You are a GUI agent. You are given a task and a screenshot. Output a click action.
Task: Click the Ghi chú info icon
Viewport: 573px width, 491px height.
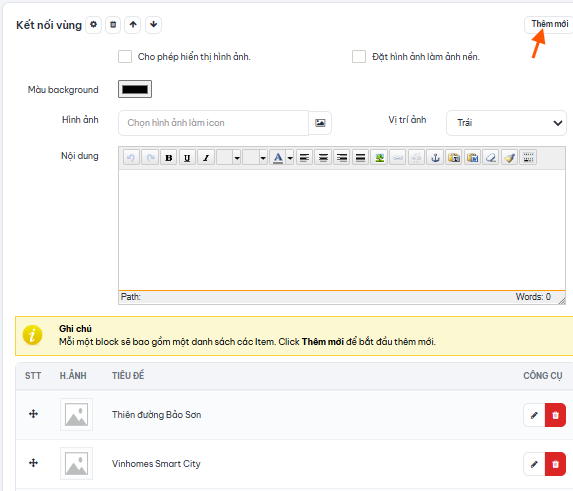(33, 335)
